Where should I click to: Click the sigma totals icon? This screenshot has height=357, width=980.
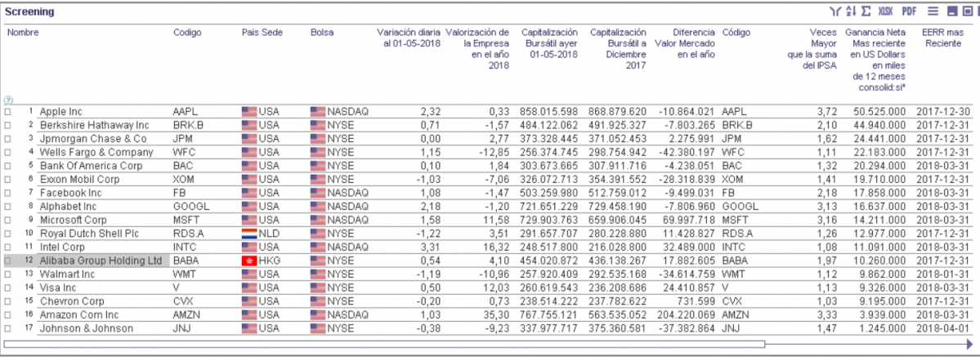pos(866,11)
